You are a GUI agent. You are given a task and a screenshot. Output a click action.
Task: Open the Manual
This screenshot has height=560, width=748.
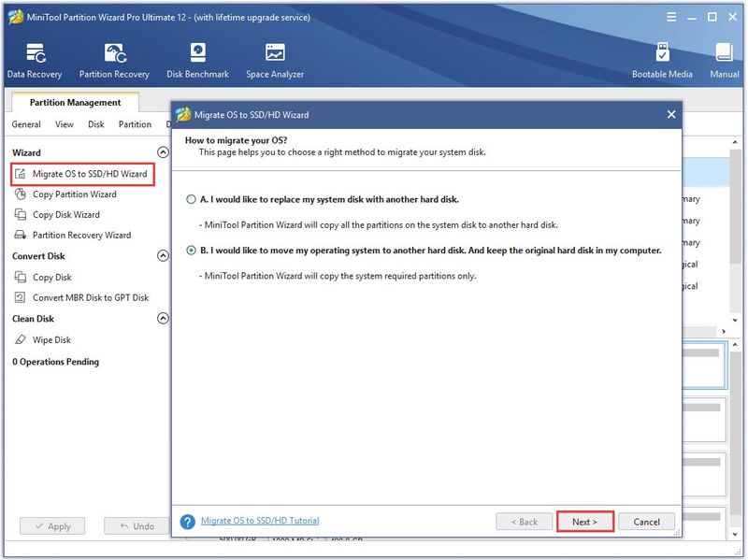724,60
